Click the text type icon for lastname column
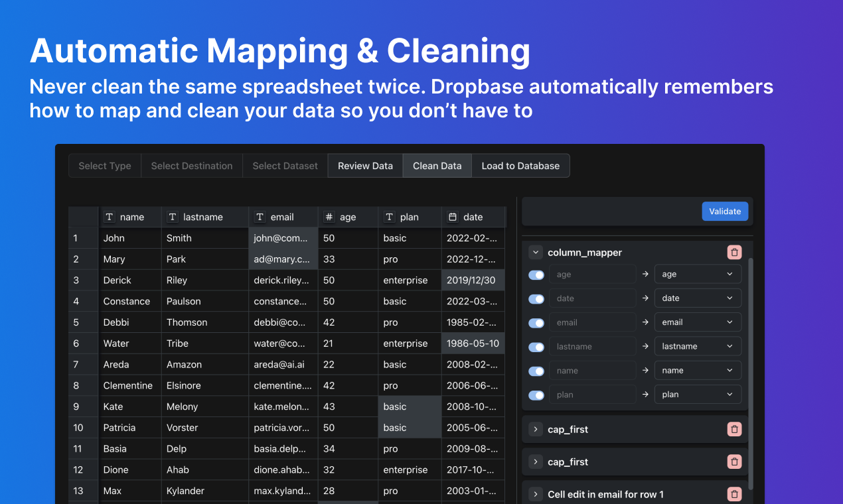 click(173, 217)
